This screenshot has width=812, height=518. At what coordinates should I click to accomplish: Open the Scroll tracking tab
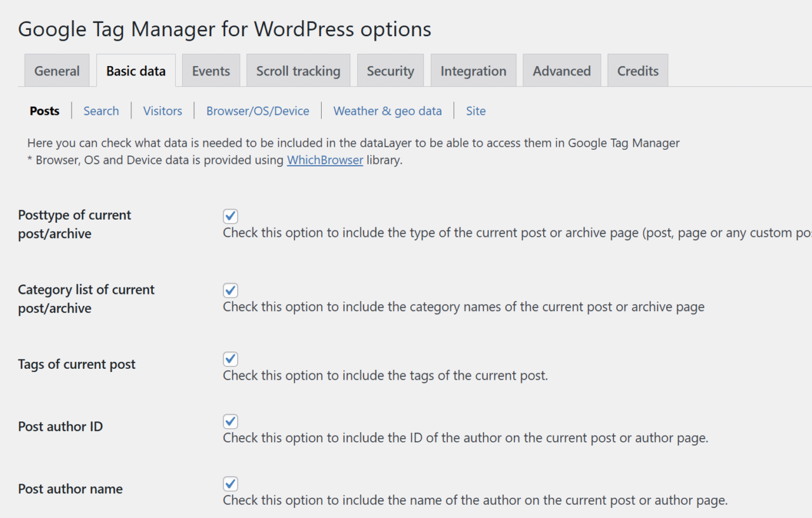298,70
